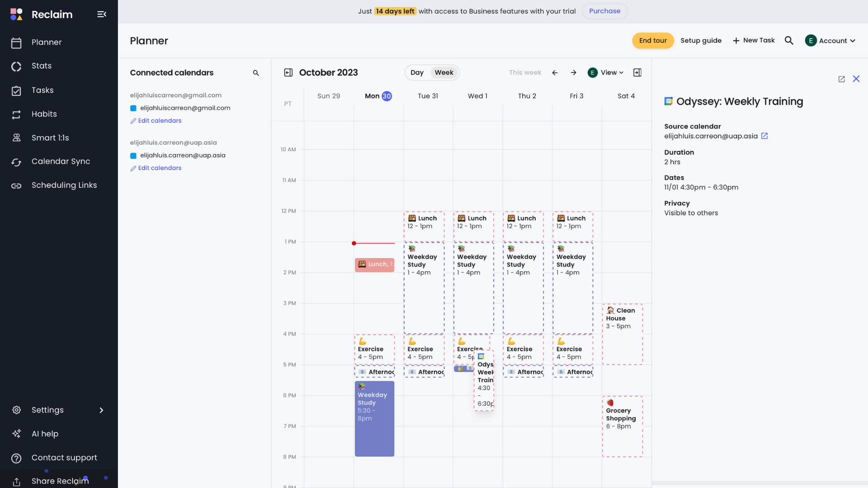Open the Account dropdown
Screen dimensions: 868x488
click(x=830, y=41)
